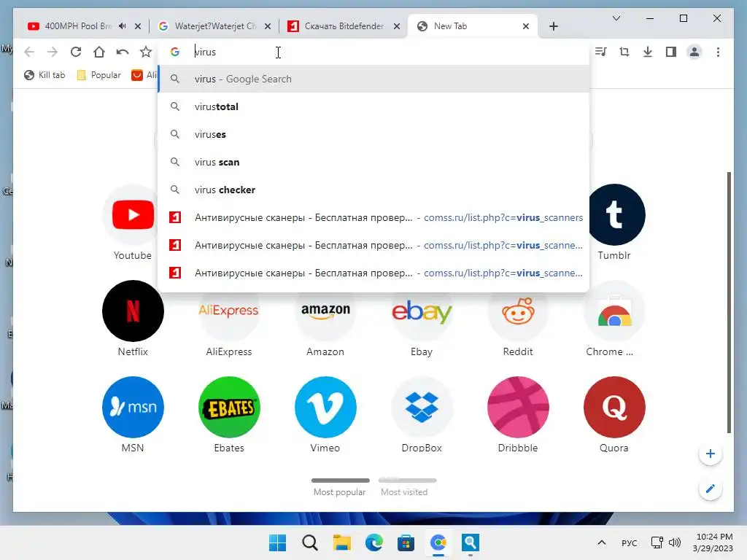The image size is (747, 560).
Task: Click the undo closed tab arrow
Action: pyautogui.click(x=123, y=52)
